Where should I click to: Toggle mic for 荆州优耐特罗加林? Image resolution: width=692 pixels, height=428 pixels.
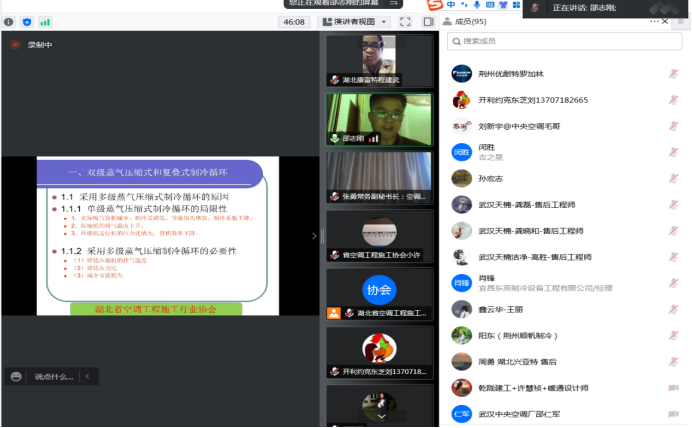(x=673, y=74)
